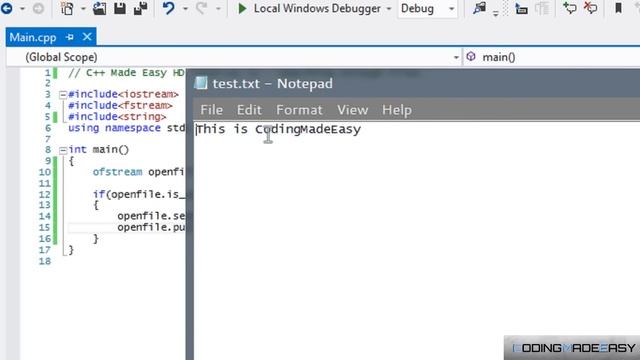The width and height of the screenshot is (640, 360).
Task: Click the Uncomment selected lines icon
Action: tap(590, 8)
